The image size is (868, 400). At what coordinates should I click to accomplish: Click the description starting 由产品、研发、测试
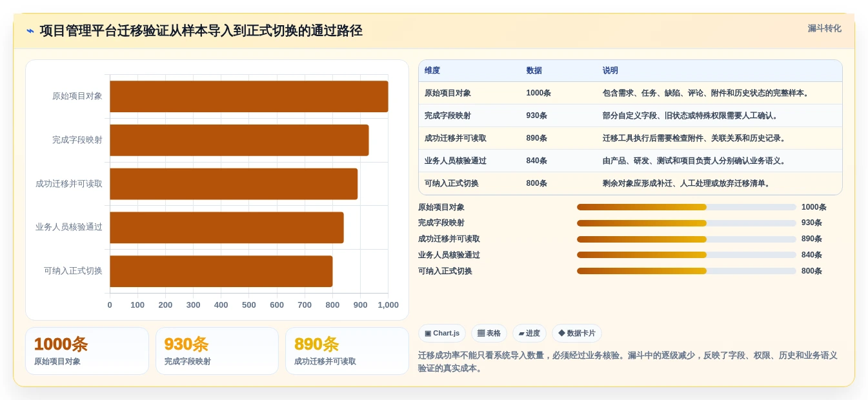click(695, 161)
